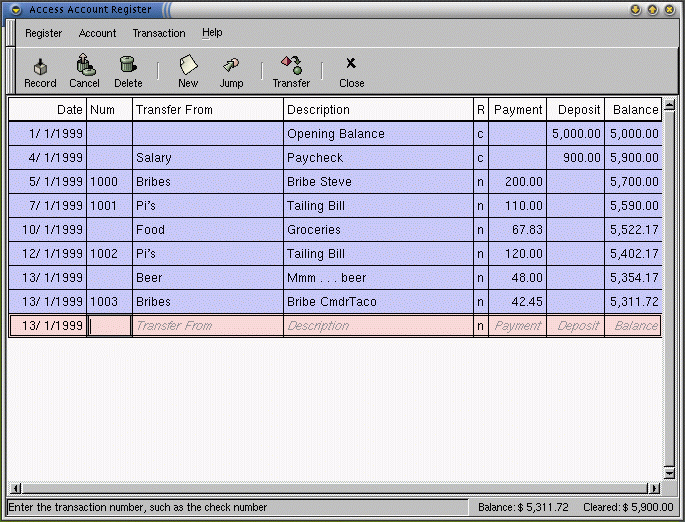685x522 pixels.
Task: Toggle reconciled status of Paycheck row
Action: (x=481, y=158)
